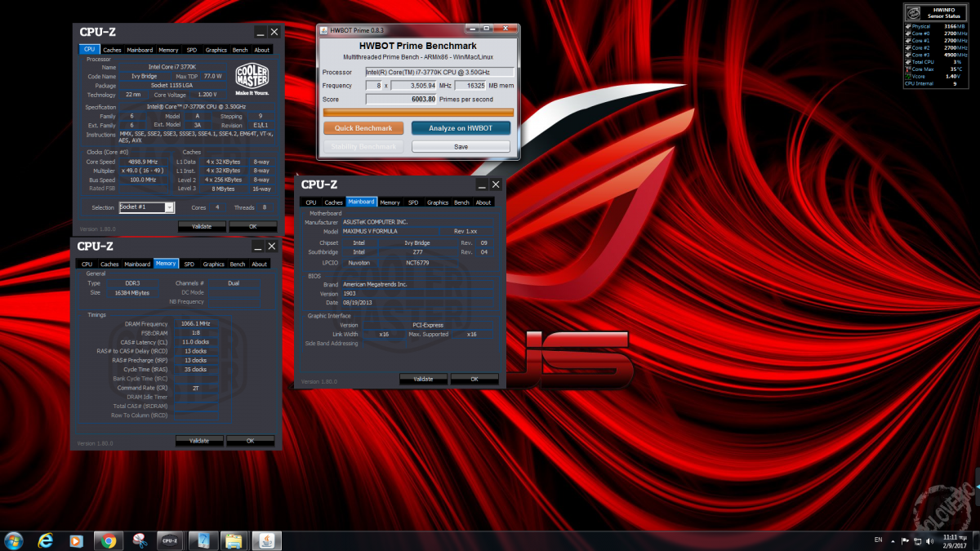Click the Intel logo in HWINFO gadget
Screen dimensions: 980x551
click(915, 13)
